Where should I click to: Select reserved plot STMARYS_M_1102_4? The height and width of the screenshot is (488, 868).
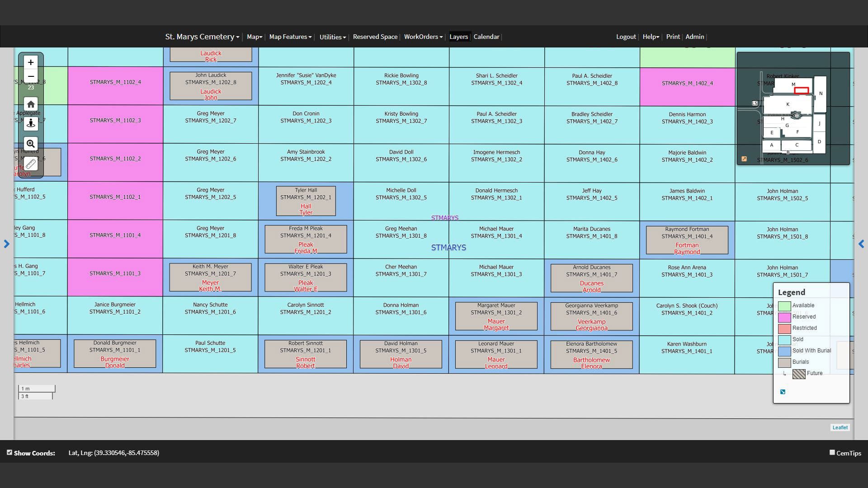[115, 86]
